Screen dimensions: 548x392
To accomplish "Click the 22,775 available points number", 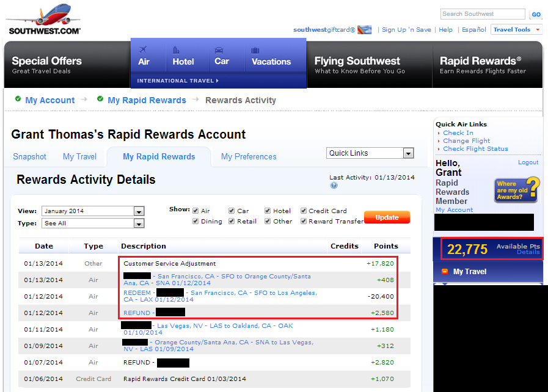I will 467,249.
